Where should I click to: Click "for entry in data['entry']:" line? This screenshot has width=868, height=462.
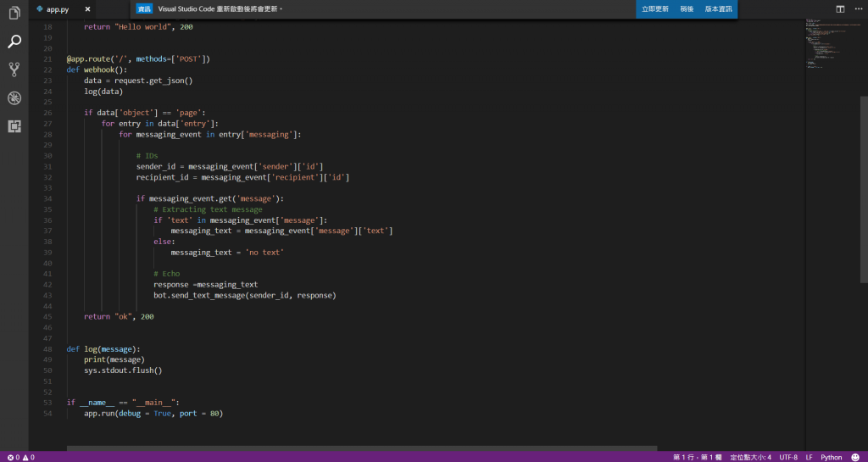160,124
